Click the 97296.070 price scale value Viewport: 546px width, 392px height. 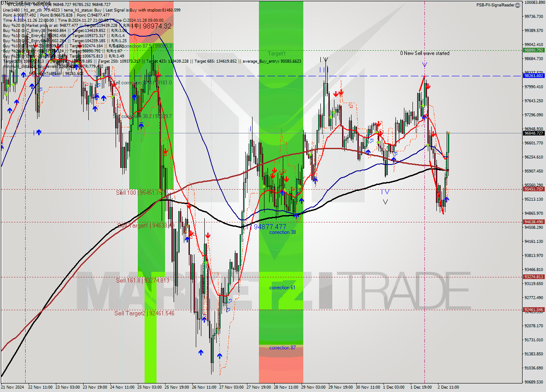click(x=534, y=115)
